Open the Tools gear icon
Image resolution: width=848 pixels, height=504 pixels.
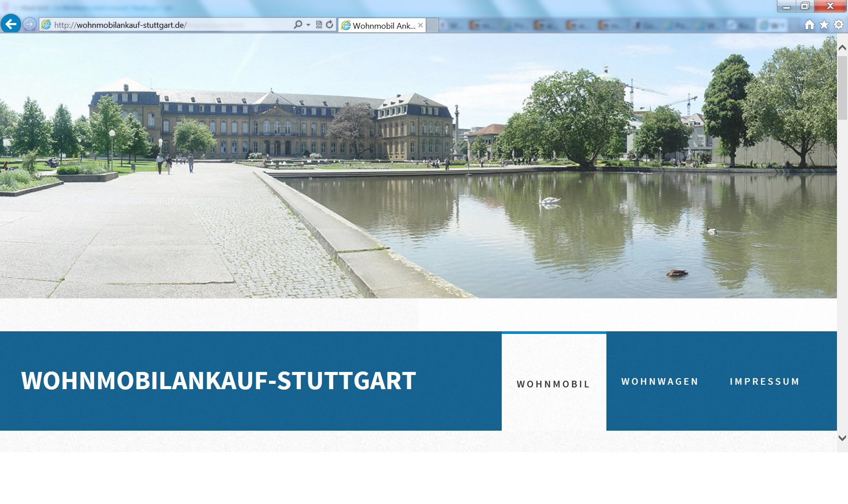click(x=839, y=25)
